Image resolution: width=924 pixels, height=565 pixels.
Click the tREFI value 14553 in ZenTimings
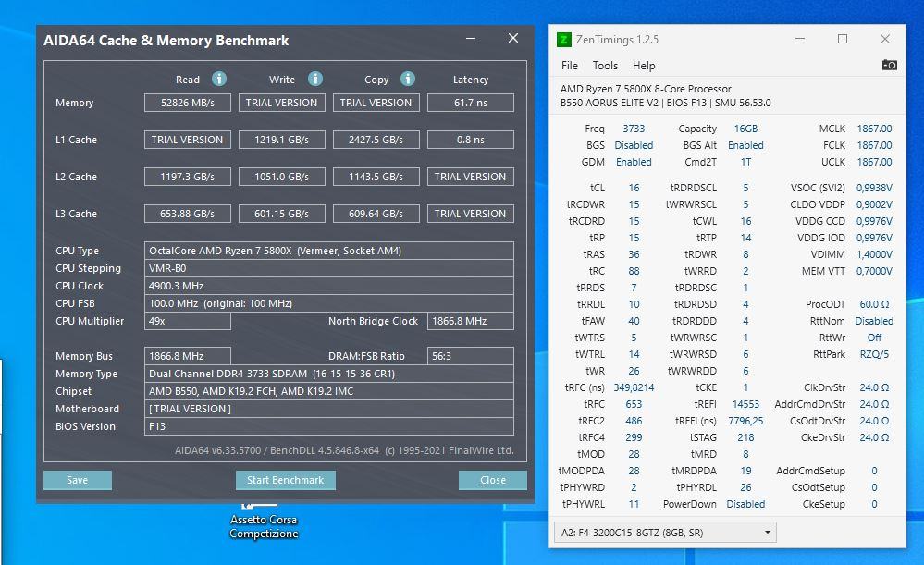click(745, 404)
